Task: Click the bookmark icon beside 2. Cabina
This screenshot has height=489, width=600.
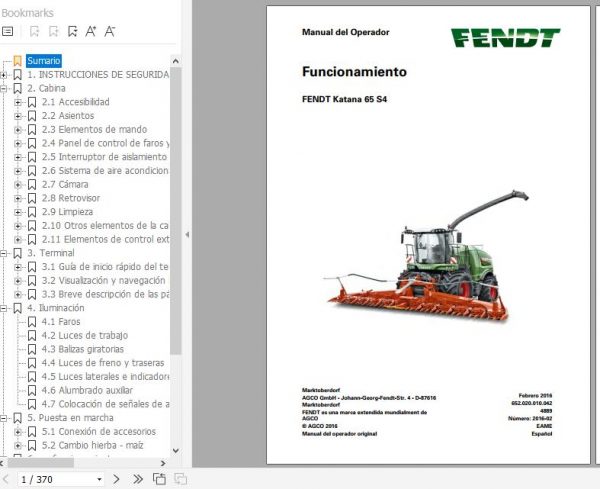Action: pyautogui.click(x=17, y=88)
